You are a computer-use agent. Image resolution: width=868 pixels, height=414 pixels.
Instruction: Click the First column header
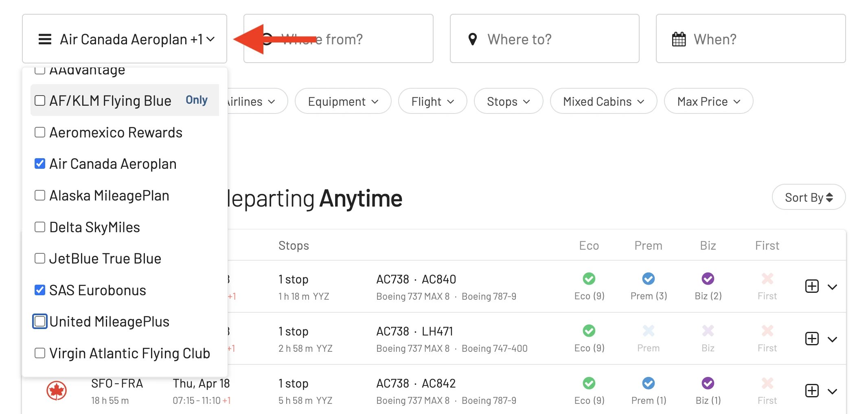coord(767,246)
